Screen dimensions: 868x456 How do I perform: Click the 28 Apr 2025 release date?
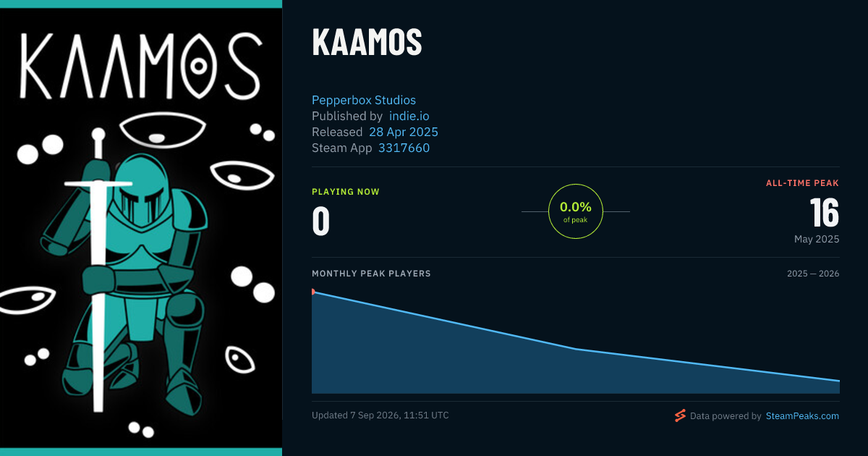click(404, 132)
